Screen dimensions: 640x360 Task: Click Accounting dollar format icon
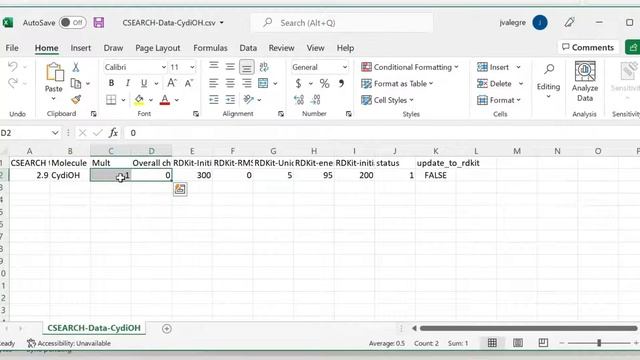point(298,84)
